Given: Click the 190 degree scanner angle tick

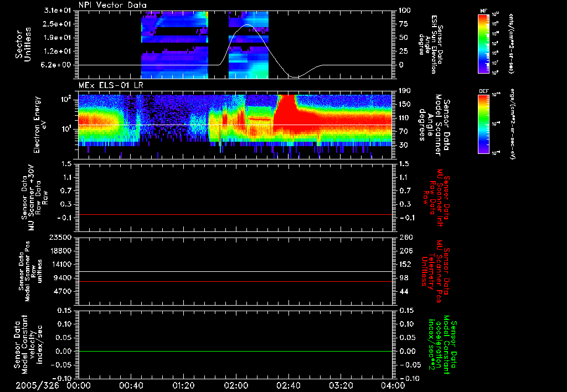Looking at the screenshot, I should [x=405, y=91].
